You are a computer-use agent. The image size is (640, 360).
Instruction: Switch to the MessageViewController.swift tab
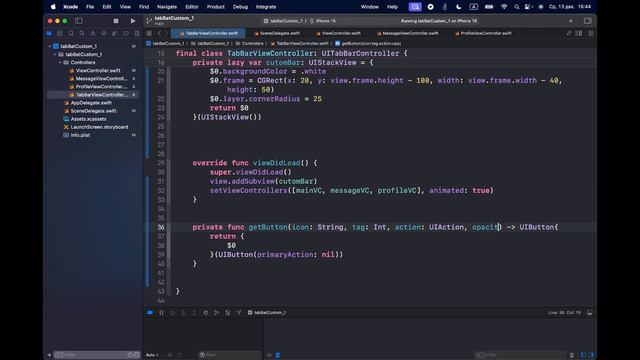tap(407, 33)
